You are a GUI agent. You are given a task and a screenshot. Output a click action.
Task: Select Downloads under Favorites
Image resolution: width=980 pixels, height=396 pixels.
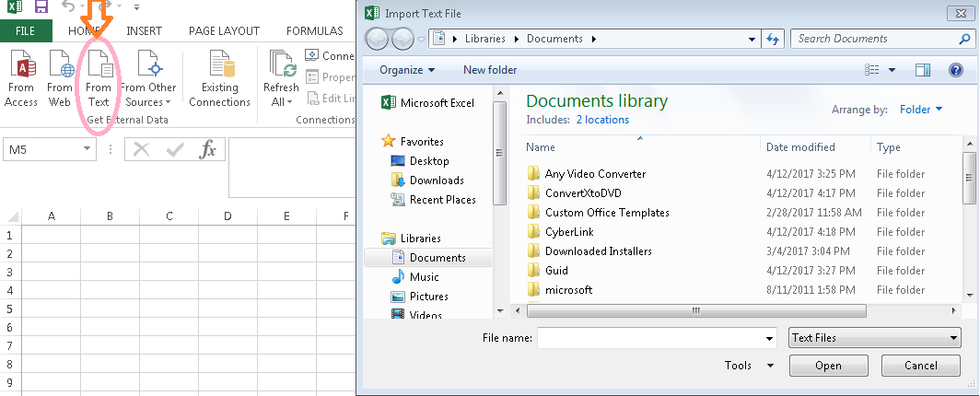click(427, 180)
